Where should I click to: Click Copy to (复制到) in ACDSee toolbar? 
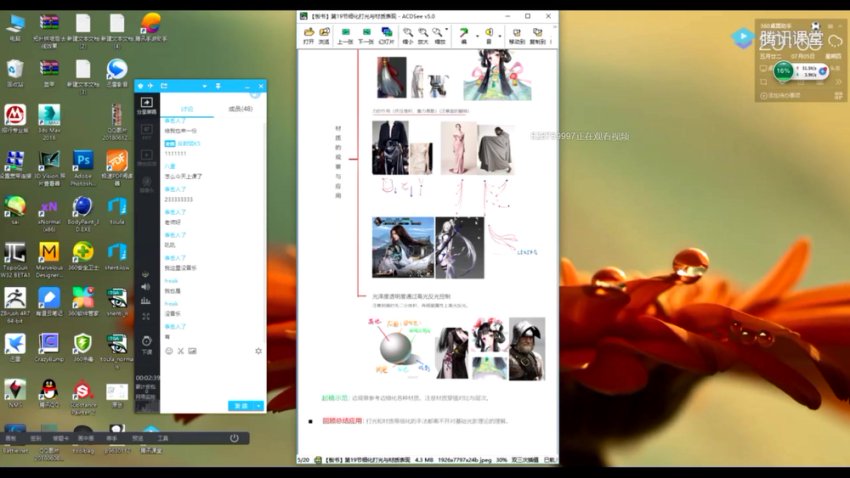click(x=537, y=35)
